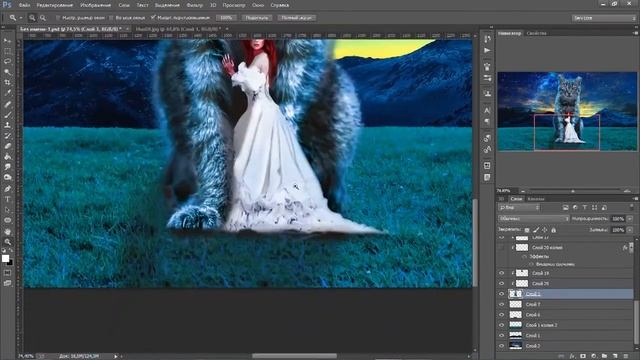
Task: Click the Navigator zoom slider
Action: (573, 191)
